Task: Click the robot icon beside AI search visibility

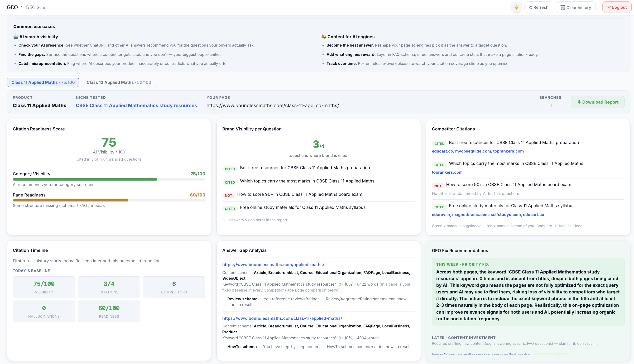Action: point(16,37)
